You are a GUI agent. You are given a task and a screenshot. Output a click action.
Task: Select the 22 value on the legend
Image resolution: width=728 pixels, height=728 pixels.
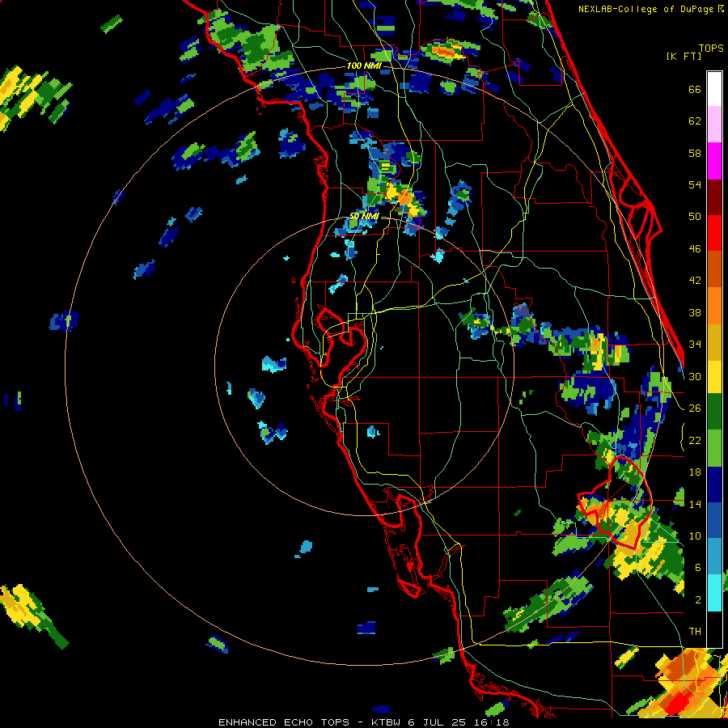click(x=695, y=440)
